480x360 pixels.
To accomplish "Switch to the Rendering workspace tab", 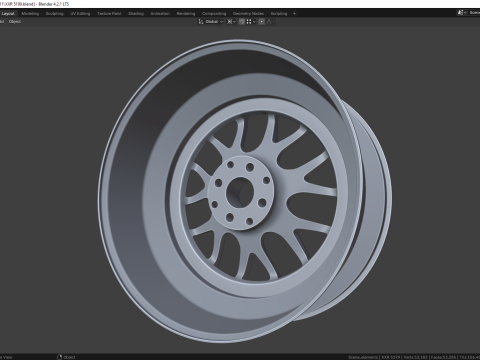I will tap(186, 14).
